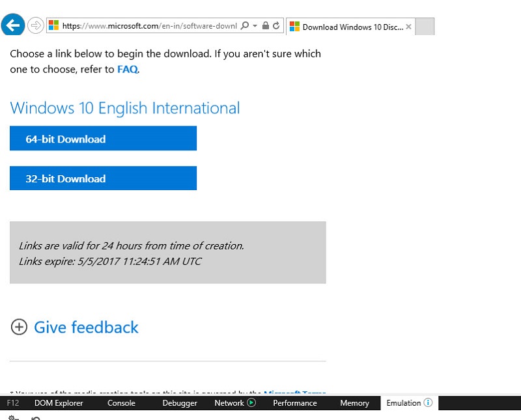This screenshot has width=521, height=420.
Task: Select the Download Windows 10 Disc tab
Action: click(x=350, y=27)
